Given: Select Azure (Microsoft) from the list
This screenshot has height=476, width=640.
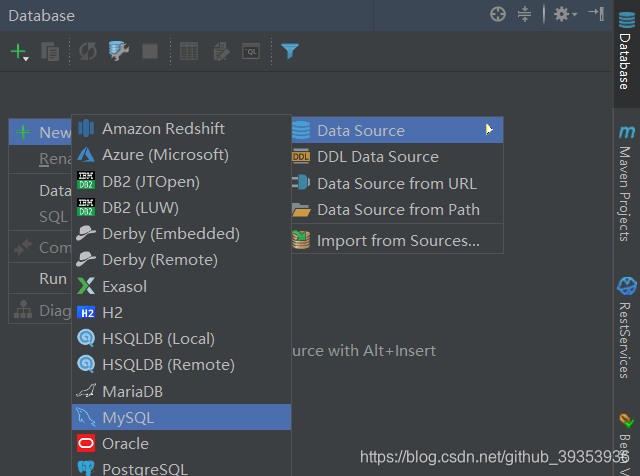Looking at the screenshot, I should point(181,155).
